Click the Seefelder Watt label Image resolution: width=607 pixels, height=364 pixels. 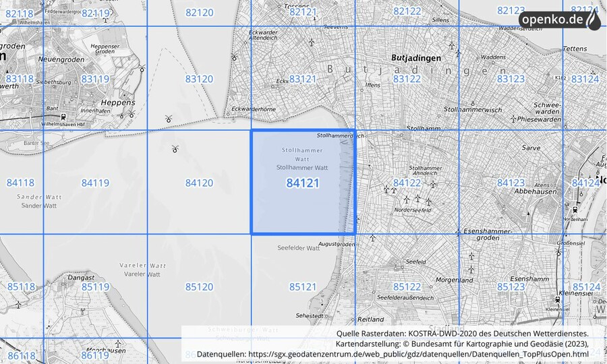[299, 248]
